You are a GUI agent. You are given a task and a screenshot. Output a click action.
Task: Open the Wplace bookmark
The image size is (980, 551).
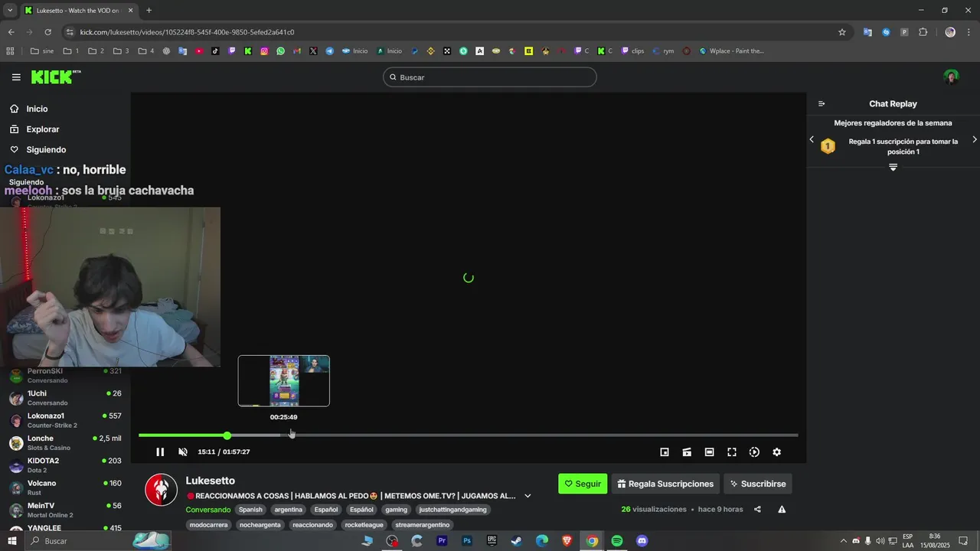click(x=731, y=51)
